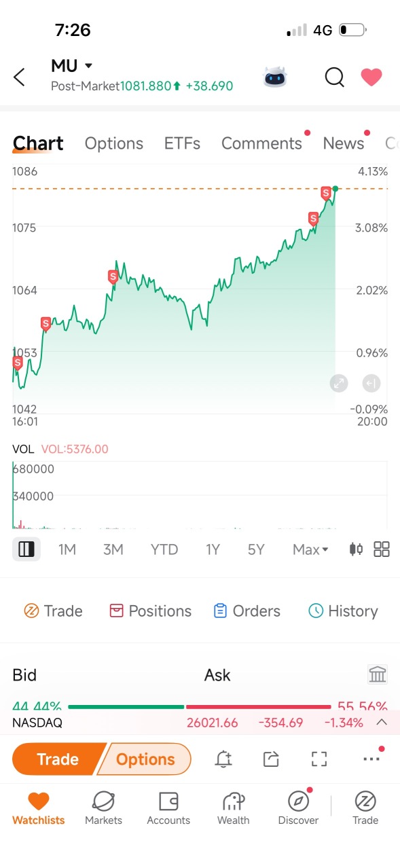The image size is (400, 868).
Task: Open search with the magnifier icon
Action: pyautogui.click(x=334, y=77)
